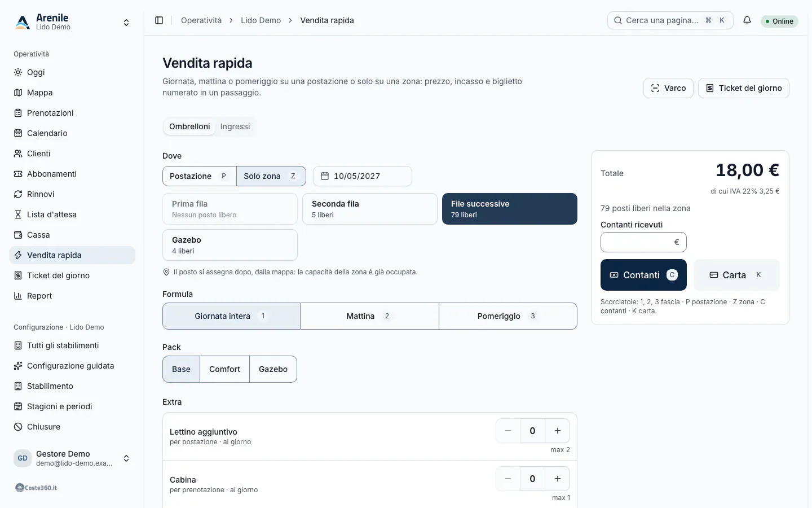Click the Contanti ricevuti amount field

point(643,242)
